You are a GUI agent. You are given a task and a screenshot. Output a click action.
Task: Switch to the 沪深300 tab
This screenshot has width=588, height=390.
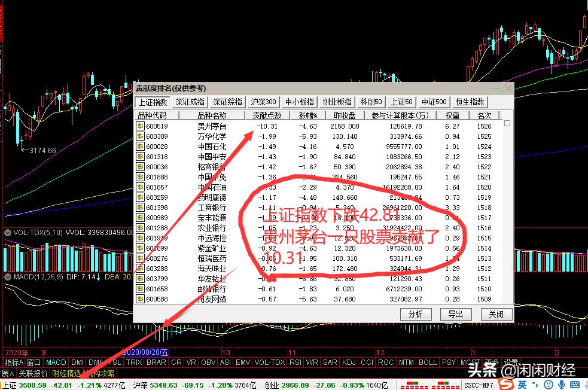(263, 102)
